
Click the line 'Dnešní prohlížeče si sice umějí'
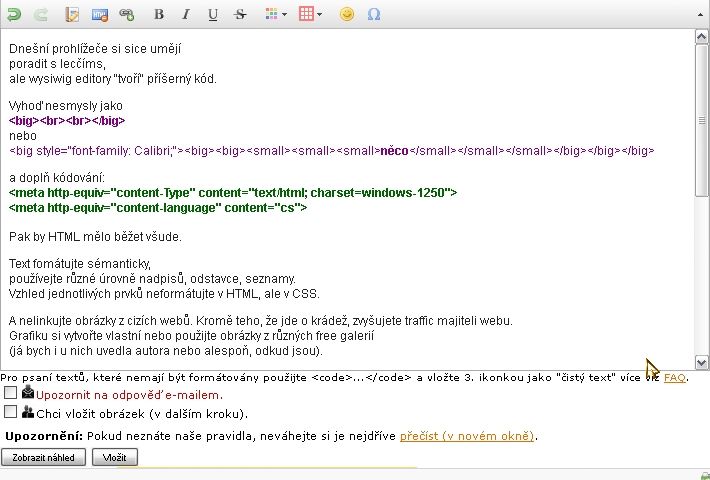pyautogui.click(x=95, y=49)
